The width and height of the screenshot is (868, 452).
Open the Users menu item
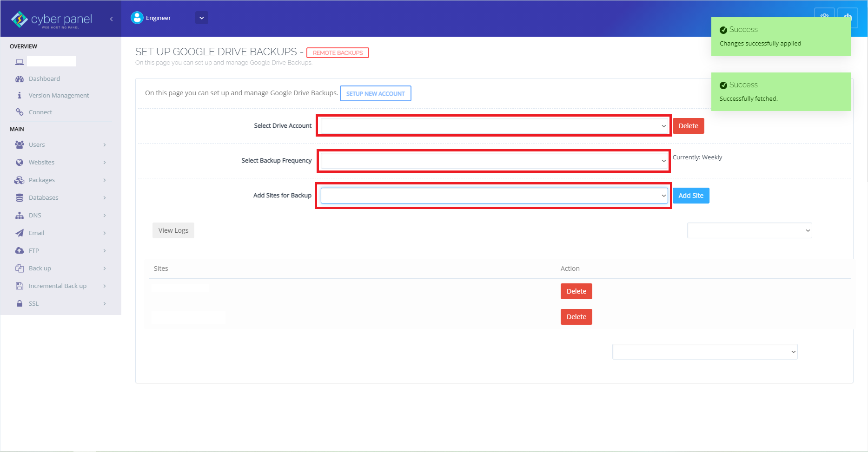click(37, 144)
